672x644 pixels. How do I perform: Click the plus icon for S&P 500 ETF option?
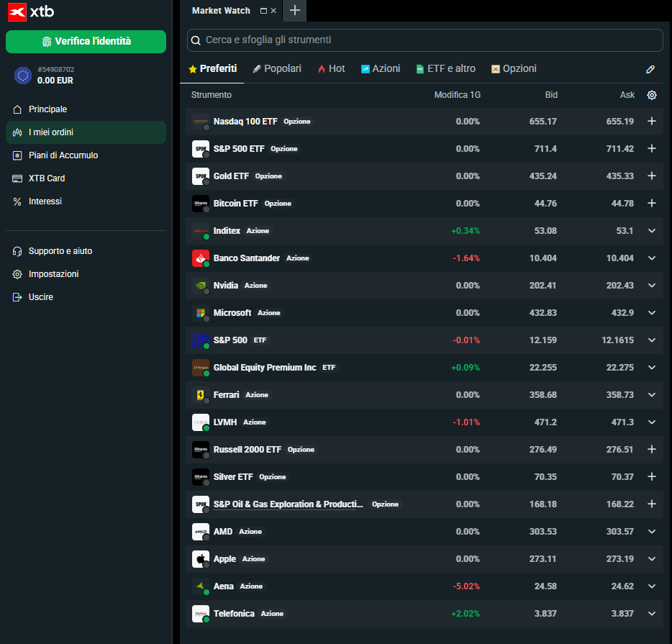click(x=651, y=149)
